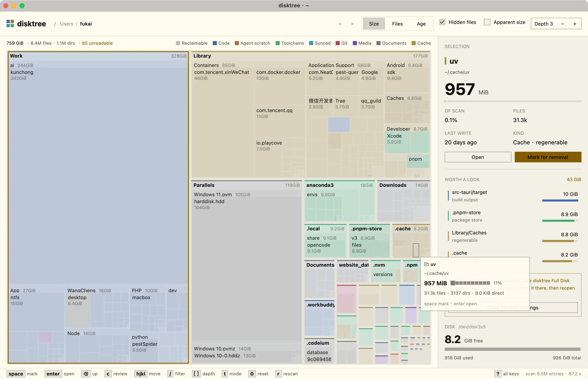Select .pnpm-store package store entry

click(x=513, y=216)
